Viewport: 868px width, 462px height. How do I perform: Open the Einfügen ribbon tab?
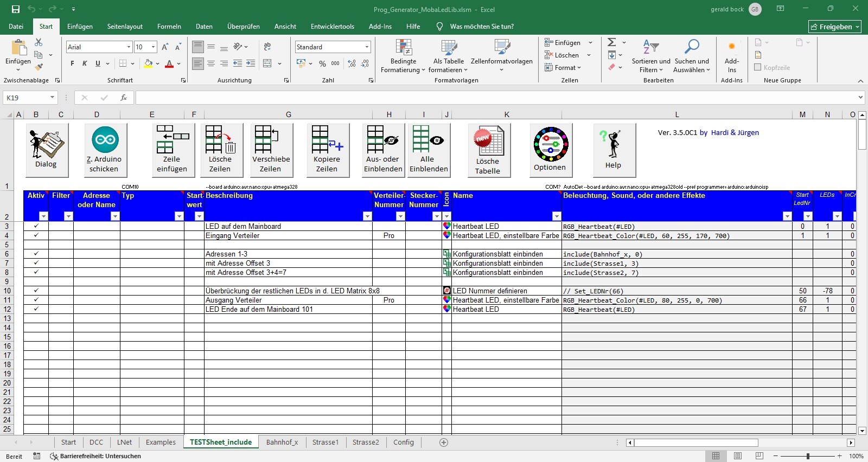[80, 27]
